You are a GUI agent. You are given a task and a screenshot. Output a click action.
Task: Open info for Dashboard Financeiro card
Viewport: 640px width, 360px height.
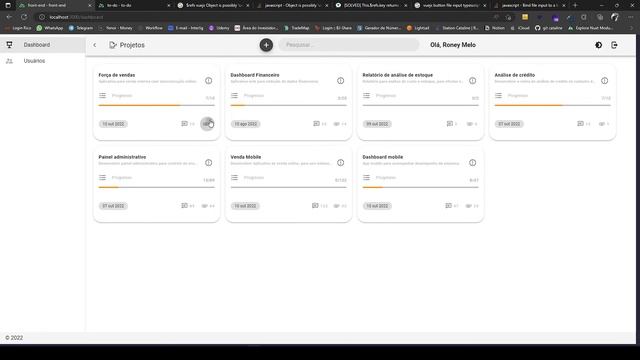(x=340, y=81)
